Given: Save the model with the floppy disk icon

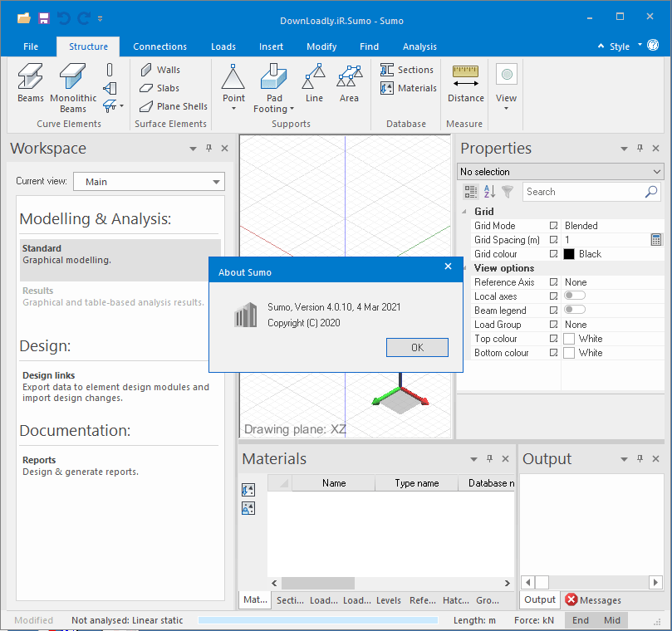Looking at the screenshot, I should click(x=44, y=18).
